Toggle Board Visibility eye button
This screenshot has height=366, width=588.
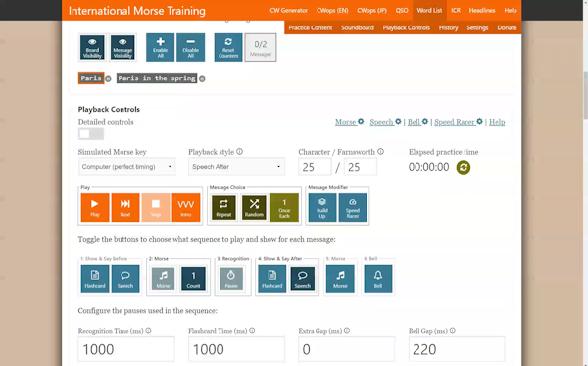pos(92,47)
